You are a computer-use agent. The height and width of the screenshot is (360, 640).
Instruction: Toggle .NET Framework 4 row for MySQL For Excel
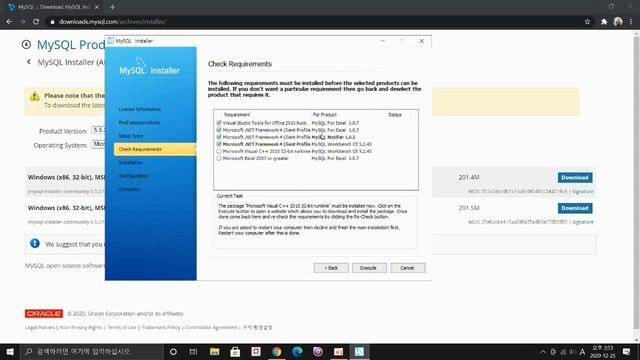pyautogui.click(x=219, y=130)
